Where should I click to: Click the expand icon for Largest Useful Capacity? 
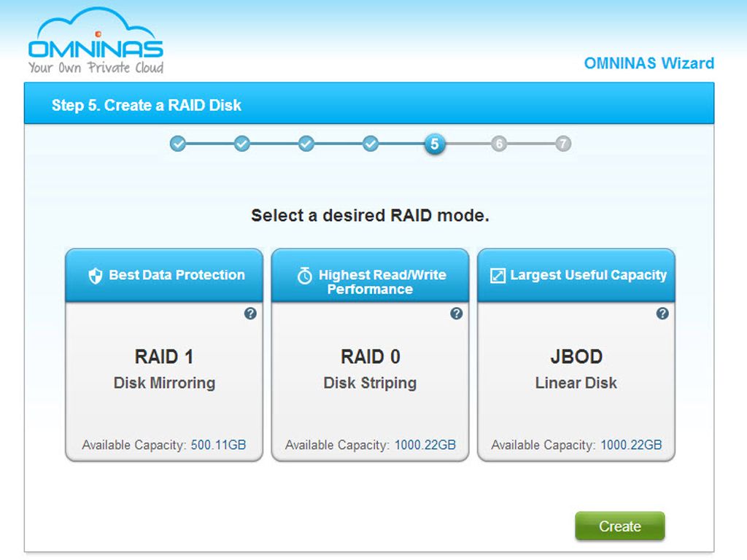(x=498, y=276)
